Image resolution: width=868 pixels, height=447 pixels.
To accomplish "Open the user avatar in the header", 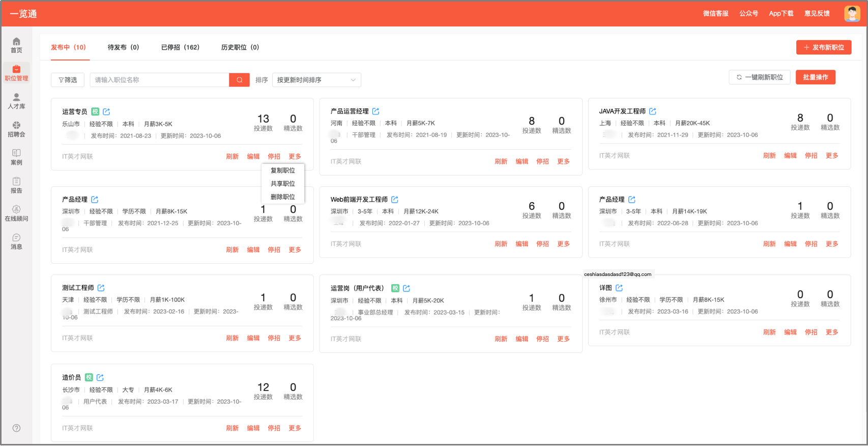I will pyautogui.click(x=852, y=14).
